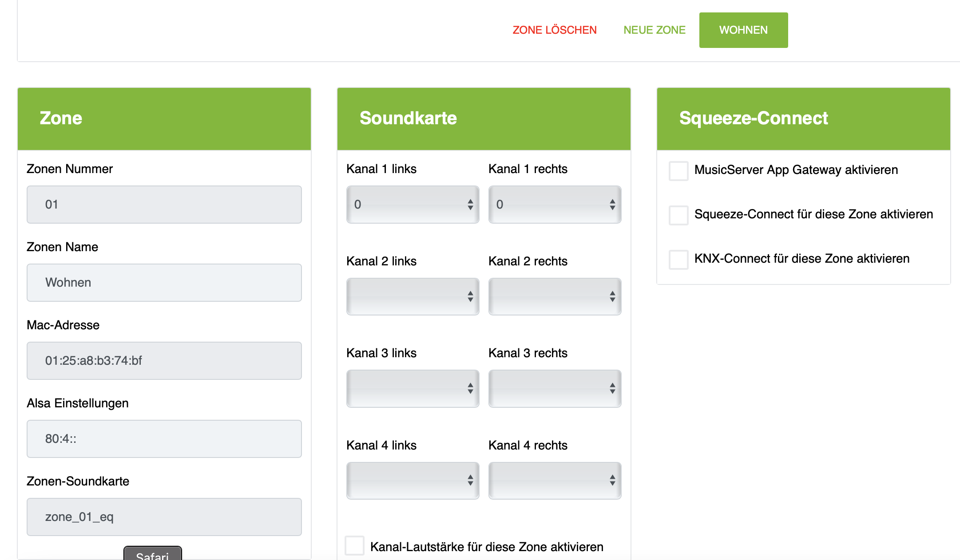
Task: Click the Zonen Nummer input field
Action: click(x=164, y=205)
